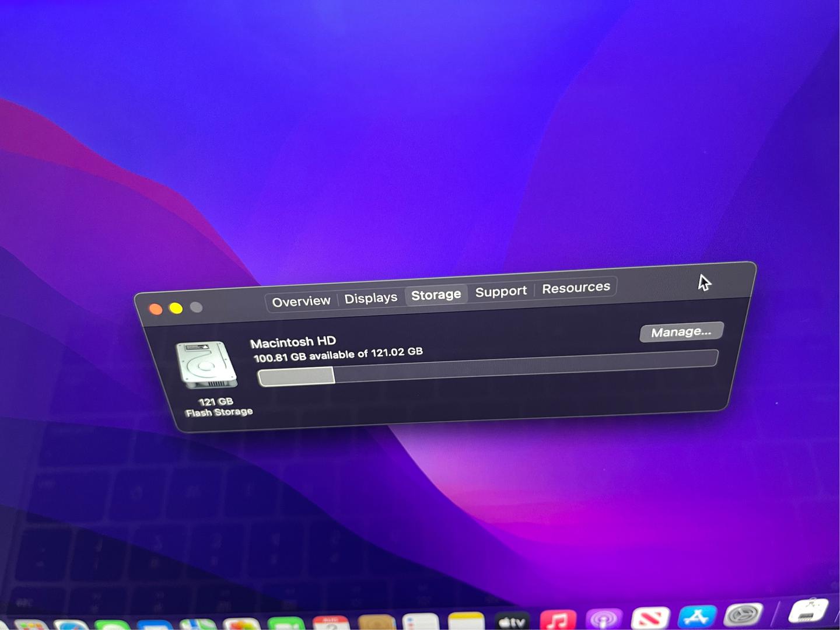Open Podcasts from the Dock
Screen dimensions: 840x630
pyautogui.click(x=604, y=618)
